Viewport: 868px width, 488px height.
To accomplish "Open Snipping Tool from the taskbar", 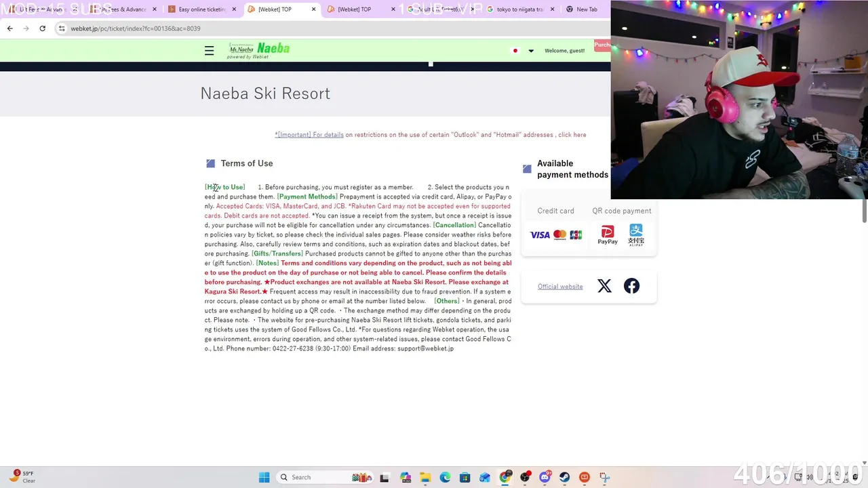I will tap(604, 477).
